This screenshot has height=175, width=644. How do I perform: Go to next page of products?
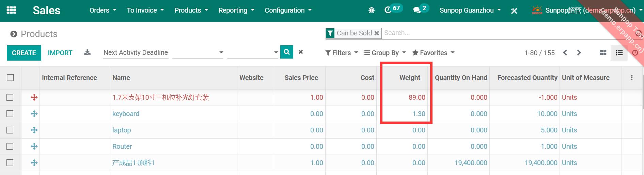click(579, 53)
